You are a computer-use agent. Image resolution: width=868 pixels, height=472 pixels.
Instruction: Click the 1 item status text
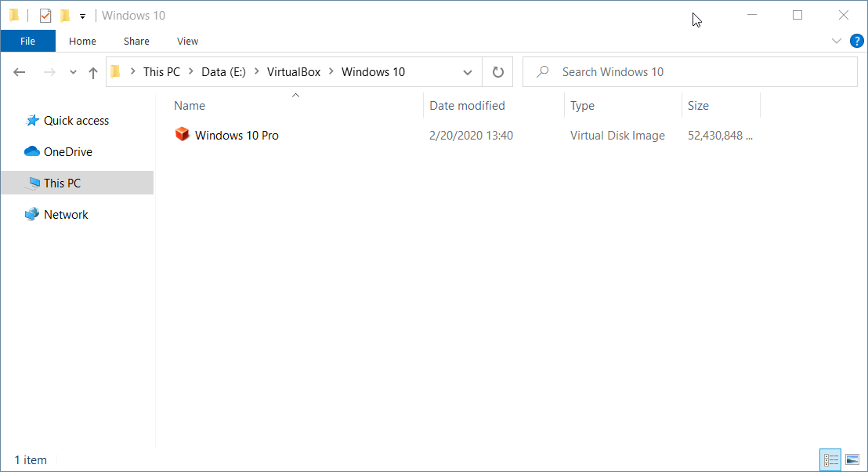(x=31, y=459)
